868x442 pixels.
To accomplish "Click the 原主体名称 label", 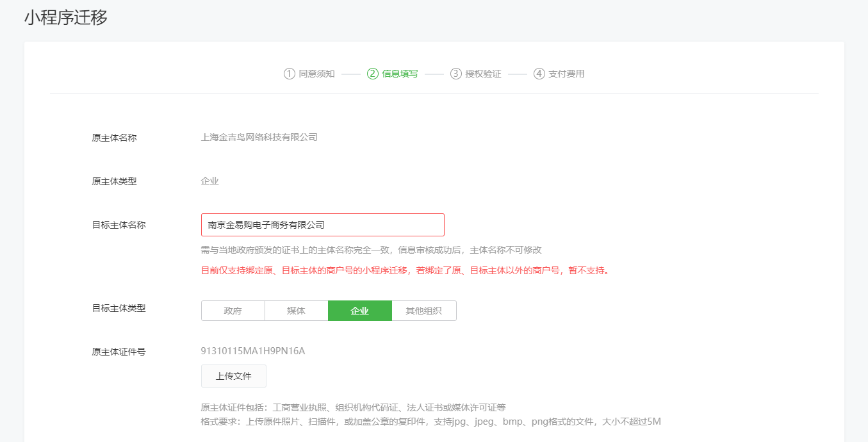I will click(115, 137).
